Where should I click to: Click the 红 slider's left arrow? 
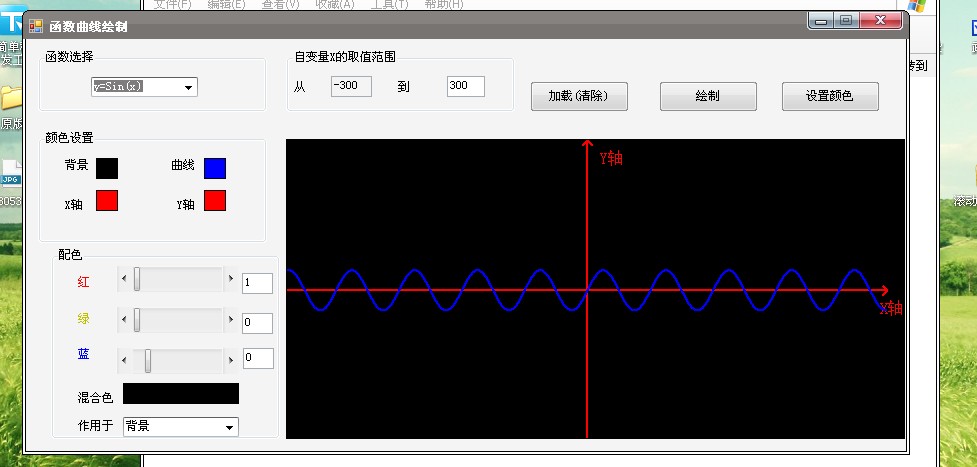[x=124, y=279]
